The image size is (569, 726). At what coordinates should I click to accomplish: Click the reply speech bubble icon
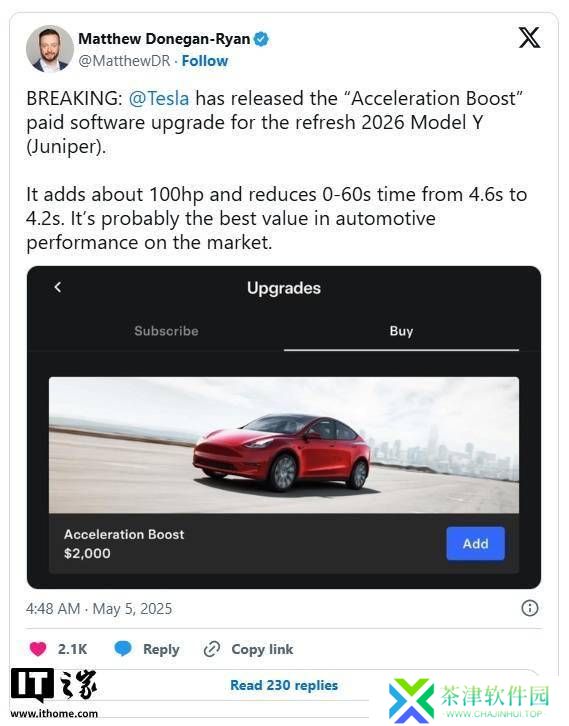pyautogui.click(x=123, y=649)
